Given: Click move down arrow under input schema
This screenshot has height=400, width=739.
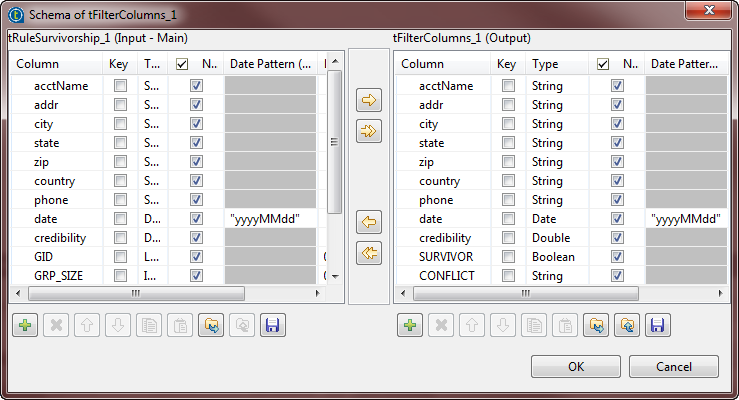Looking at the screenshot, I should tap(118, 325).
